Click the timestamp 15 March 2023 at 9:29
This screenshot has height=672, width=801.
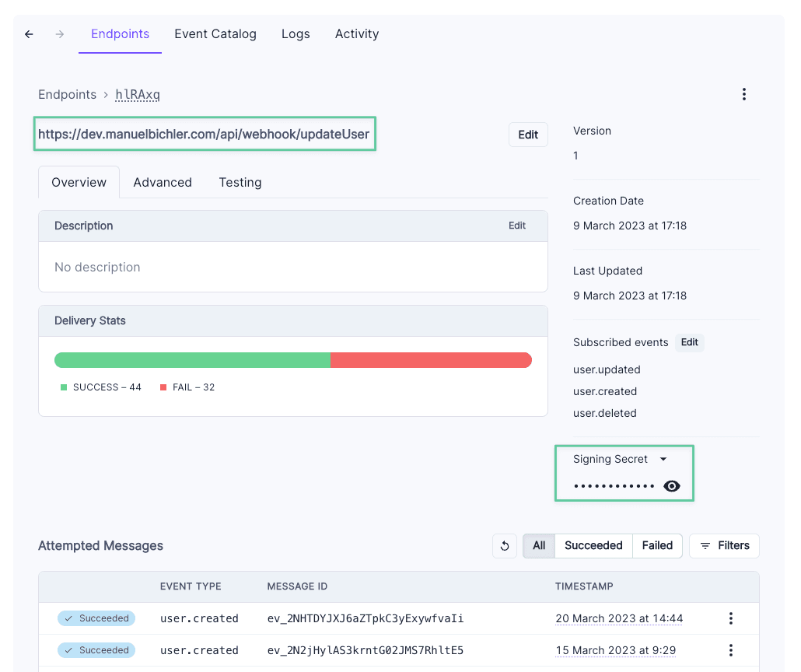point(616,650)
